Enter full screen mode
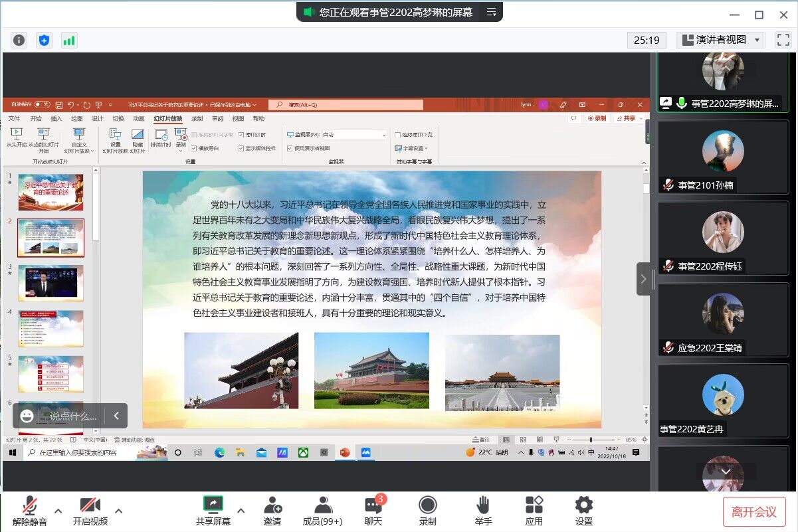The height and width of the screenshot is (532, 798). tap(783, 41)
